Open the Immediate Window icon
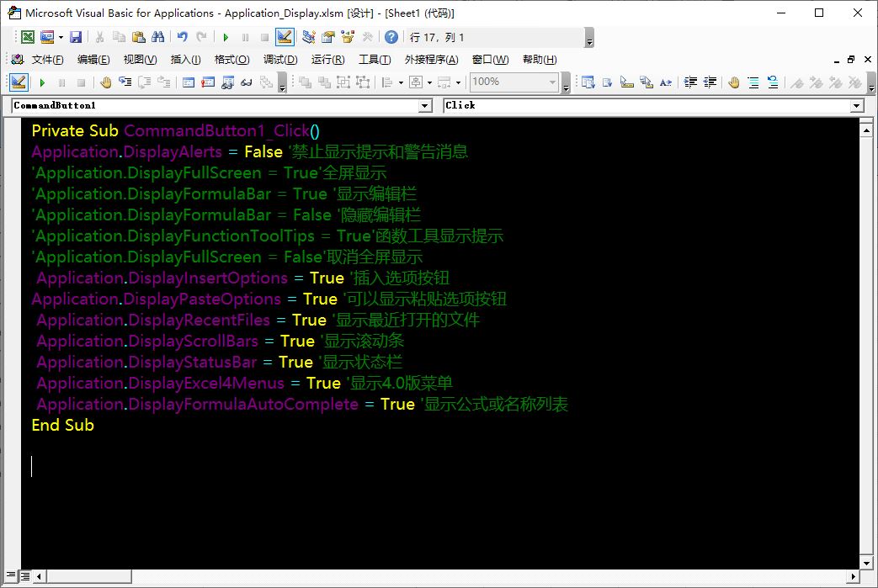 pos(208,82)
